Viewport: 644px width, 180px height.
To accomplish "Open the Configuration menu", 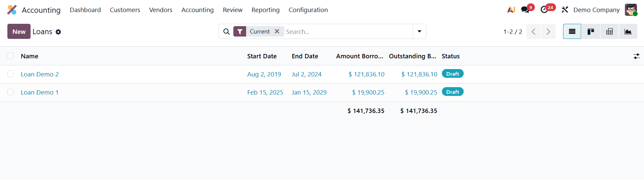I will [308, 10].
